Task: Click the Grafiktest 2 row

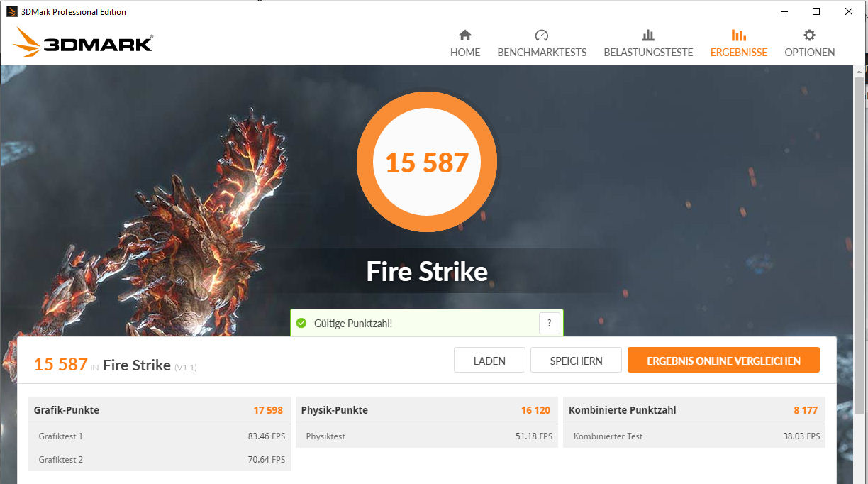Action: (x=160, y=459)
